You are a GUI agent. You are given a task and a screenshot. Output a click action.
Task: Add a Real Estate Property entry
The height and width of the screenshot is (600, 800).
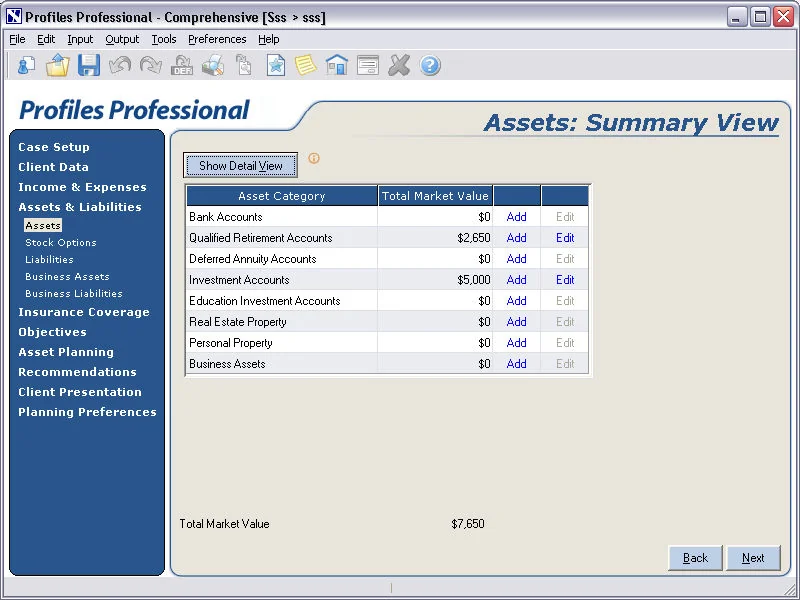516,322
